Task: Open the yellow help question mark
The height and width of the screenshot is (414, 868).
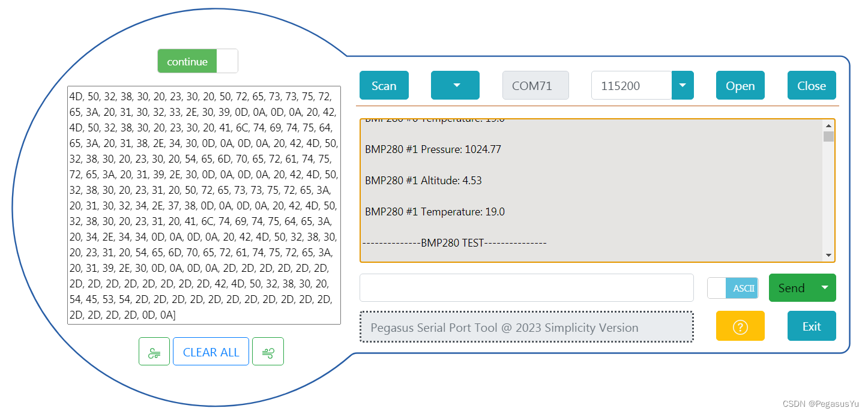Action: pyautogui.click(x=740, y=326)
